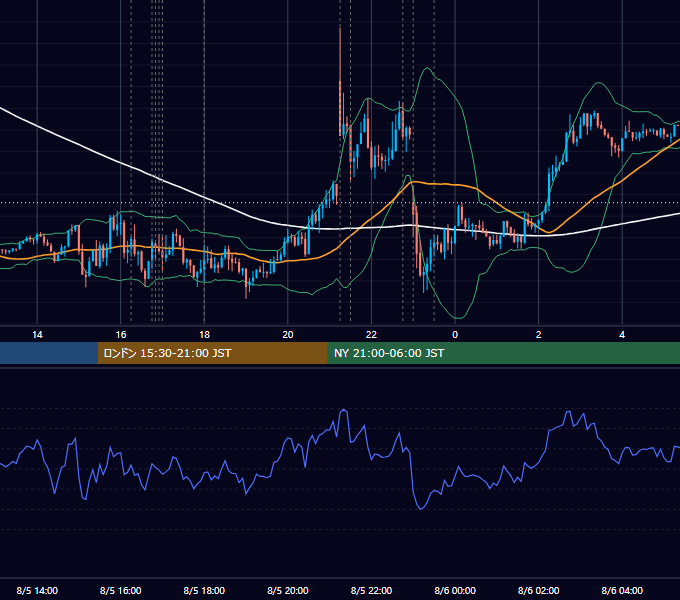Viewport: 680px width, 600px height.
Task: Click the '22' hour label on price axis
Action: pos(371,335)
